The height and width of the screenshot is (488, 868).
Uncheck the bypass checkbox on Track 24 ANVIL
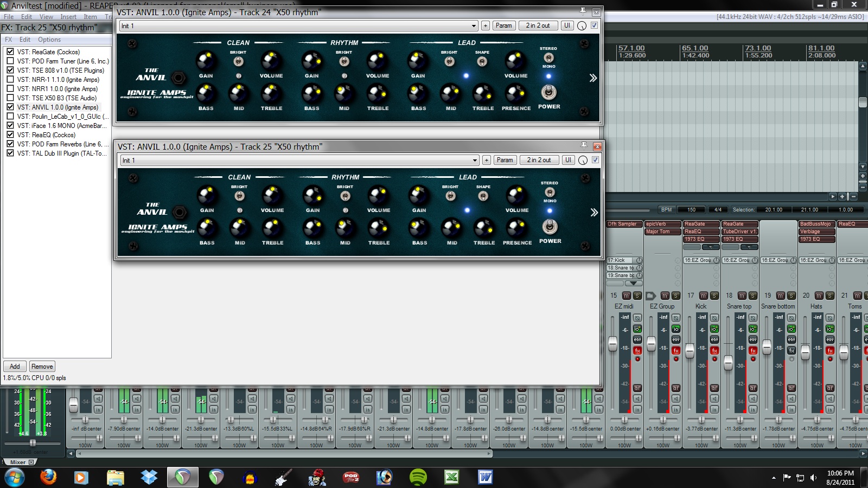coord(595,25)
